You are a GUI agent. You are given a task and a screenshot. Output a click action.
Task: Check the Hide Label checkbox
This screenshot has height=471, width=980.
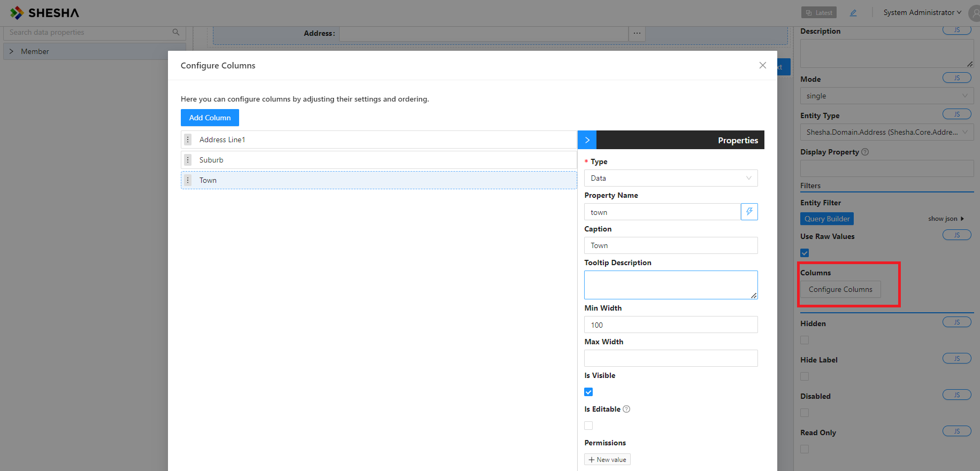point(805,376)
